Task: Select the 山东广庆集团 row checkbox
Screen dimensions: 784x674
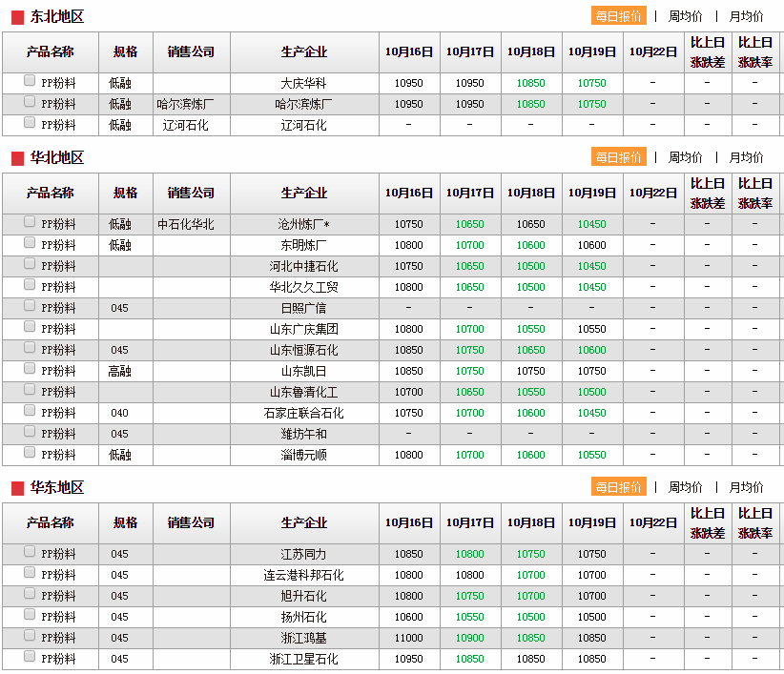Action: (30, 326)
